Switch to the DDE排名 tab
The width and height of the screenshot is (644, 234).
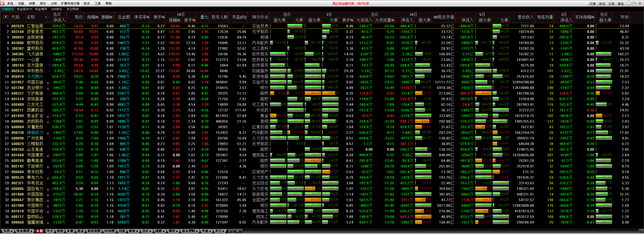[57, 9]
